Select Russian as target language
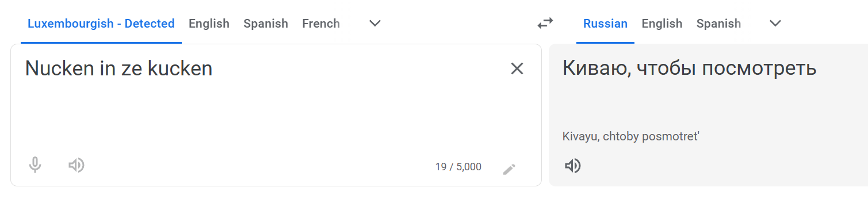Image resolution: width=868 pixels, height=214 pixels. tap(605, 24)
